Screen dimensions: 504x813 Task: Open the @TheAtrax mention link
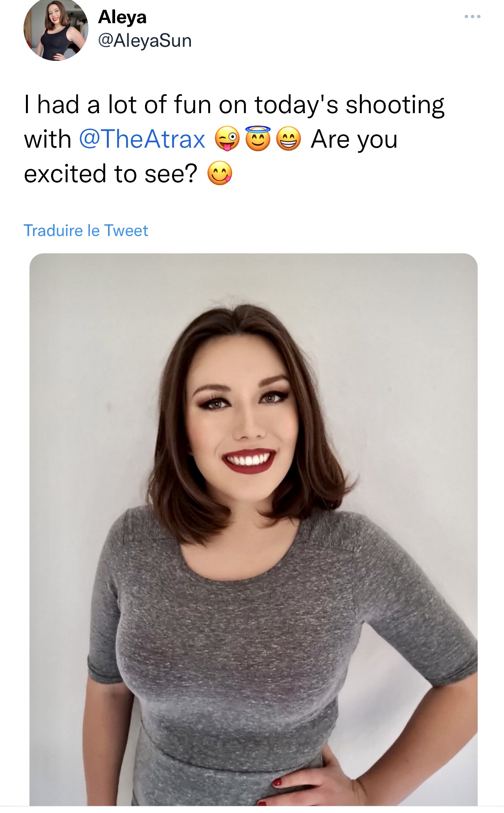point(142,139)
